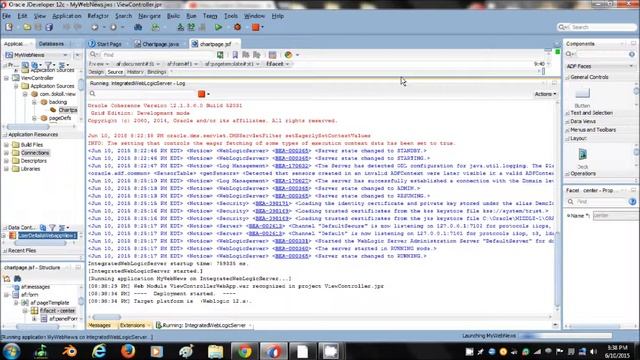
Task: Click the red Terminate square in main toolbar
Action: pyautogui.click(x=256, y=27)
